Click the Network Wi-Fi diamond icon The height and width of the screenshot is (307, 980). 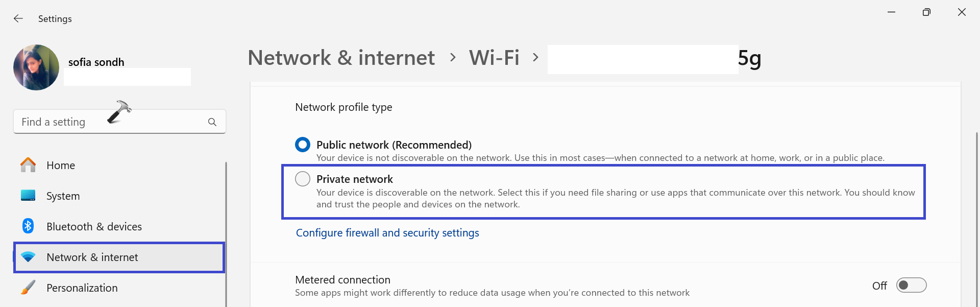coord(28,257)
